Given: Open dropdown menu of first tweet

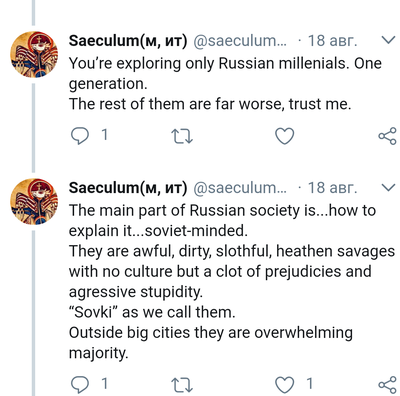Looking at the screenshot, I should click(388, 40).
